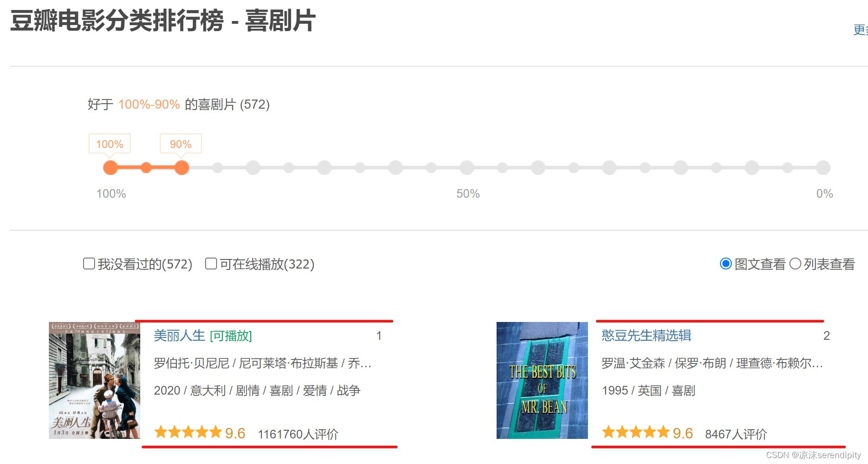Enable the 可在线播放(322) filter checkbox

point(211,264)
